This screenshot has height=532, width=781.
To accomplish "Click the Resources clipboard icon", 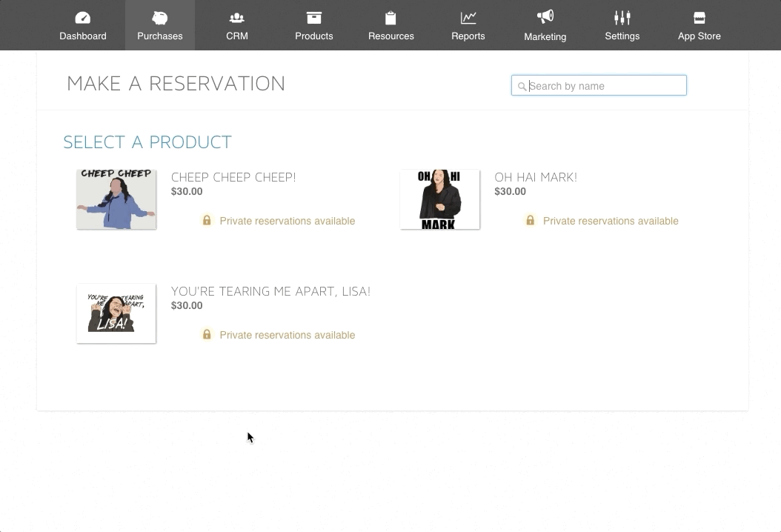I will point(391,18).
